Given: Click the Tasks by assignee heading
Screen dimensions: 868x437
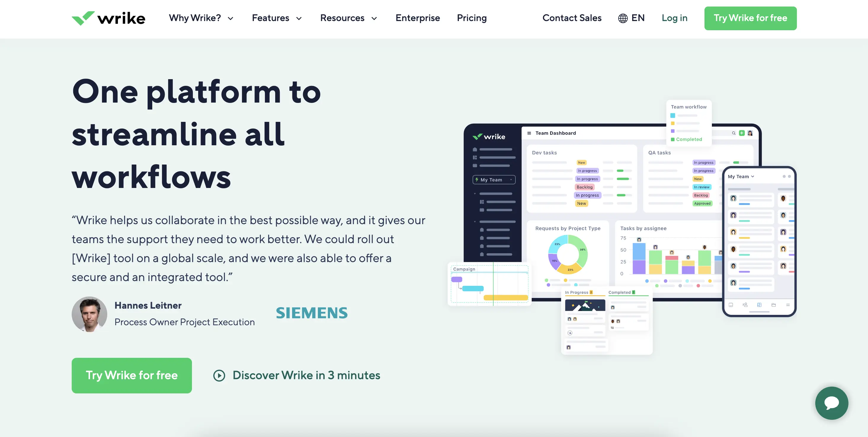Looking at the screenshot, I should click(x=643, y=228).
